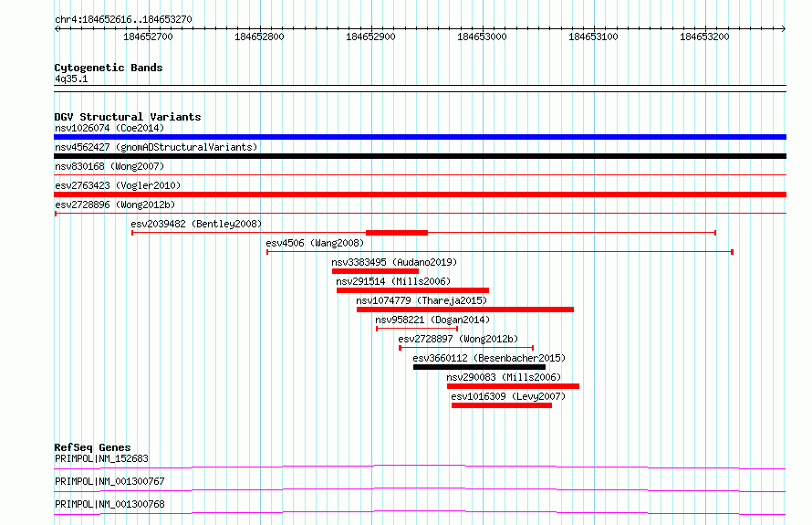Click the blue nsv1026074 variant bar
The height and width of the screenshot is (525, 812).
420,137
